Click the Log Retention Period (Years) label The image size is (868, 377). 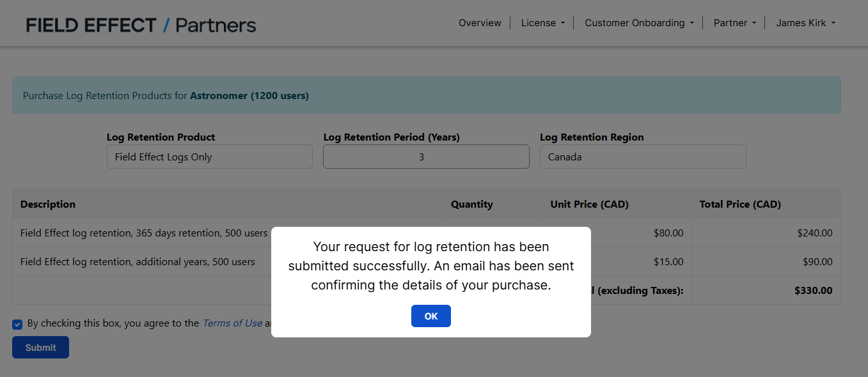click(391, 137)
